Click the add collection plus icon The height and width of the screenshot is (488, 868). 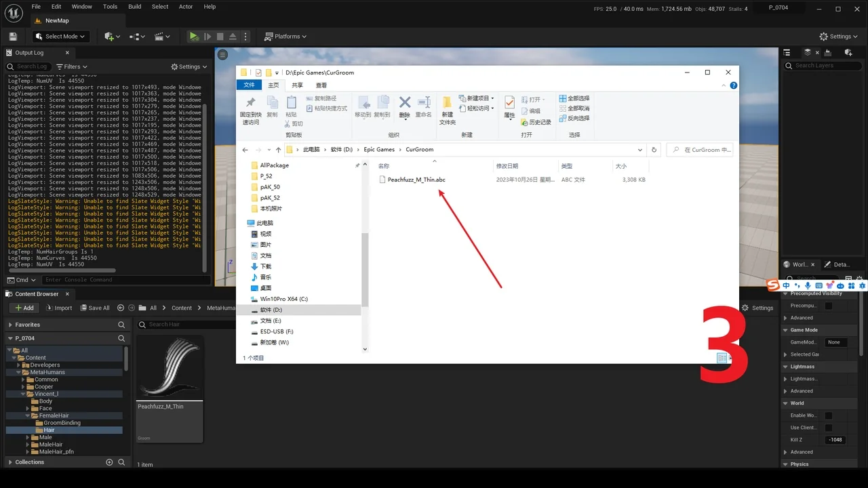point(109,462)
